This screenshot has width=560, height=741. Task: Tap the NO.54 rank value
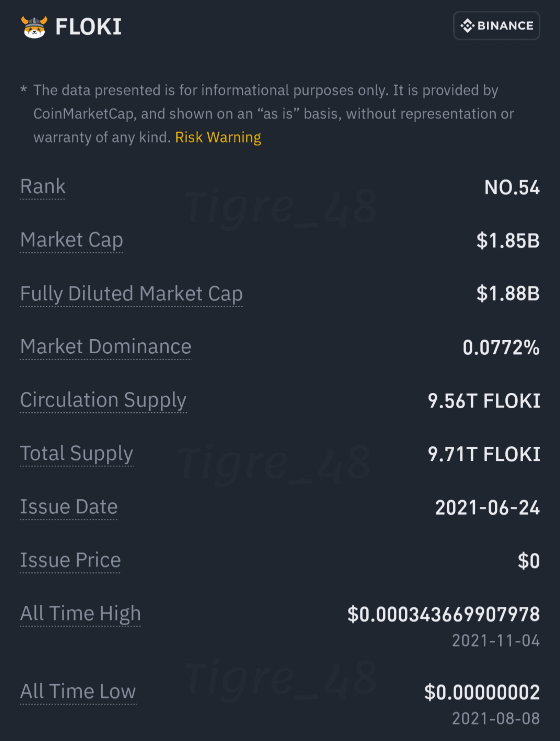pyautogui.click(x=512, y=187)
